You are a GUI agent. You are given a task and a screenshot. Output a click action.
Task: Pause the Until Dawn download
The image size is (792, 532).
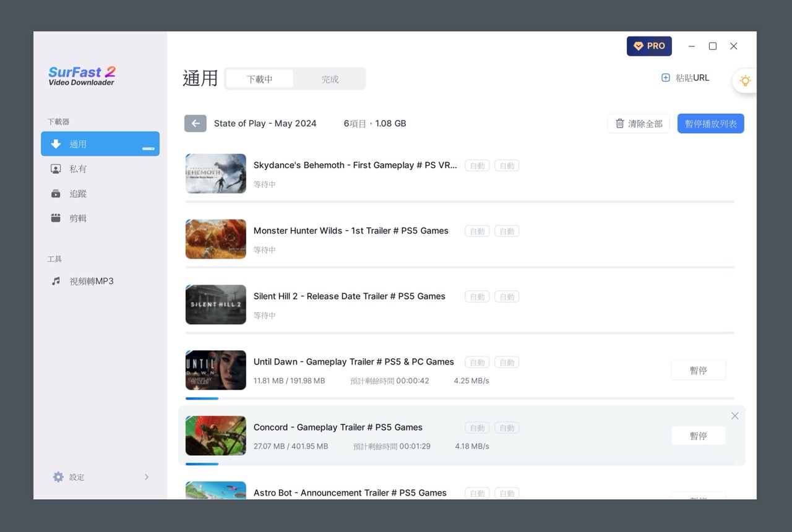[x=699, y=371]
